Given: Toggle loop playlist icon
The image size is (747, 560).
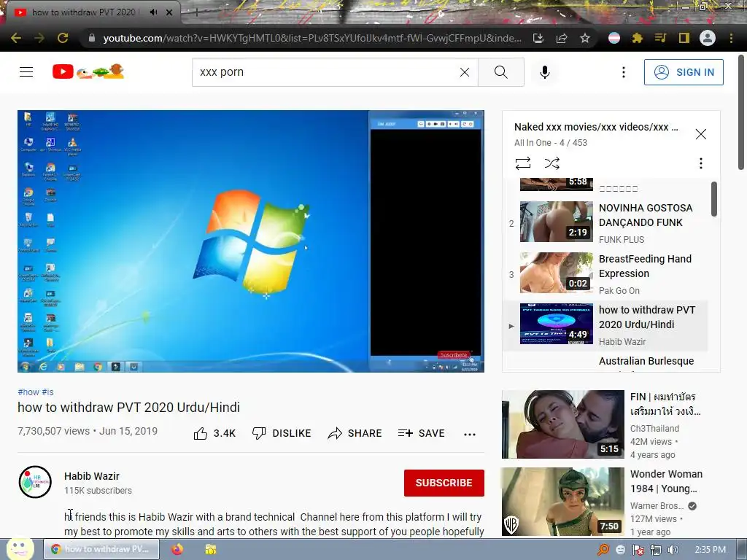Looking at the screenshot, I should pos(522,163).
